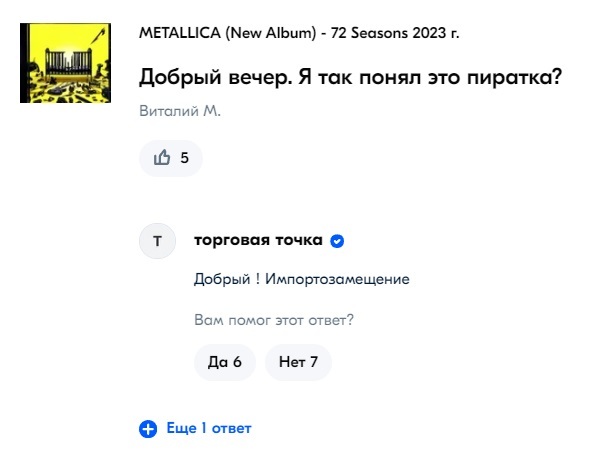This screenshot has width=615, height=475.
Task: Expand replies via "Еще 1 ответ"
Action: click(x=208, y=429)
